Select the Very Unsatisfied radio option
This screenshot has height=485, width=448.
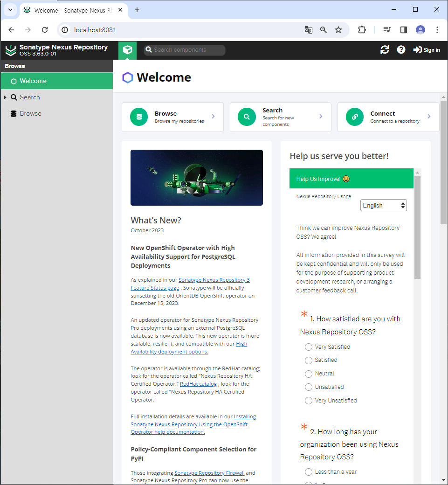tap(309, 401)
